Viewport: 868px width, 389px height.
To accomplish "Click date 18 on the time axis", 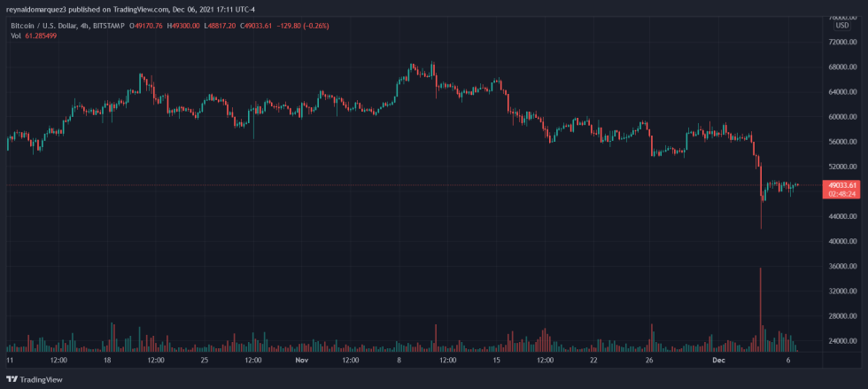I will tap(107, 362).
